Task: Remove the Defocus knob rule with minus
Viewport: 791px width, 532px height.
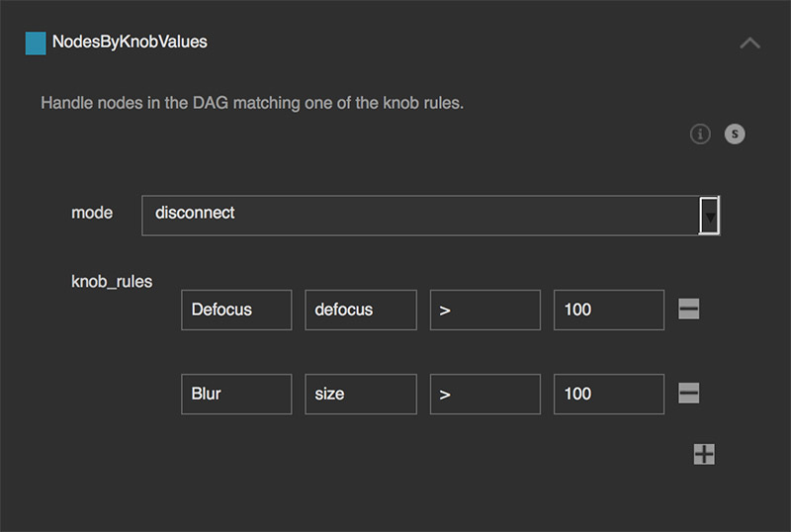Action: (689, 310)
